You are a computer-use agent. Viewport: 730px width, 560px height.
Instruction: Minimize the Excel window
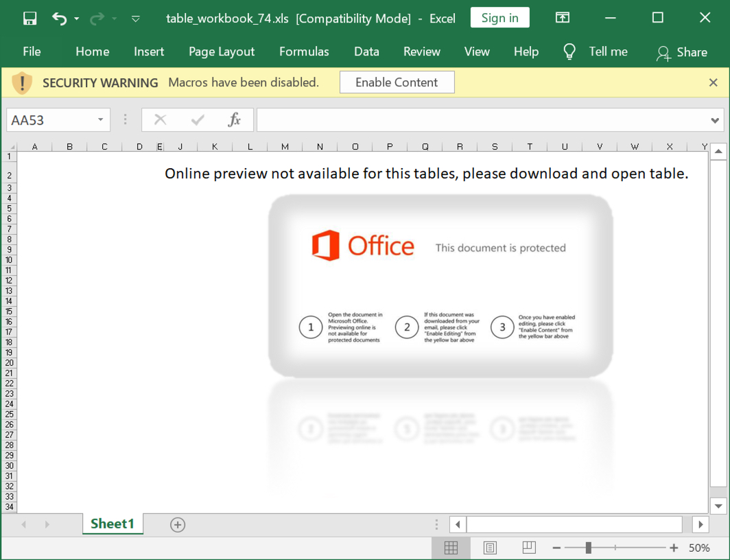pos(611,18)
